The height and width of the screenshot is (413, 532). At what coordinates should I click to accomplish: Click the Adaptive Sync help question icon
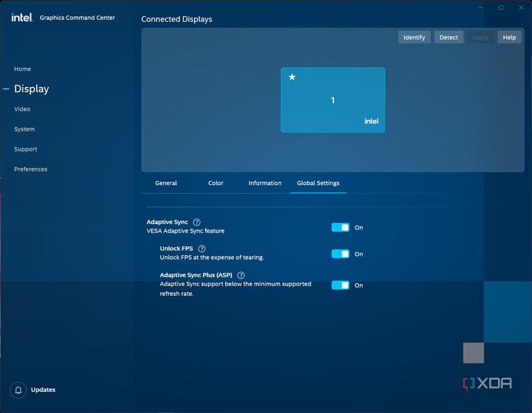tap(197, 222)
